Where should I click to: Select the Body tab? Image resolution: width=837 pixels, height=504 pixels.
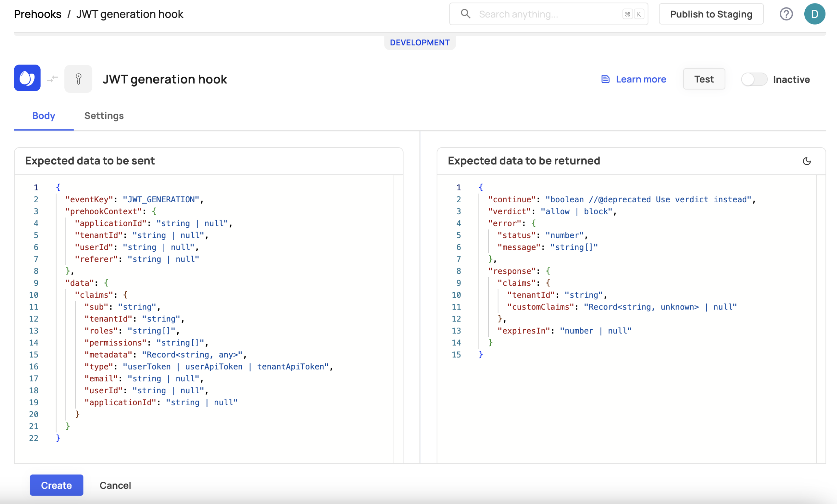44,116
